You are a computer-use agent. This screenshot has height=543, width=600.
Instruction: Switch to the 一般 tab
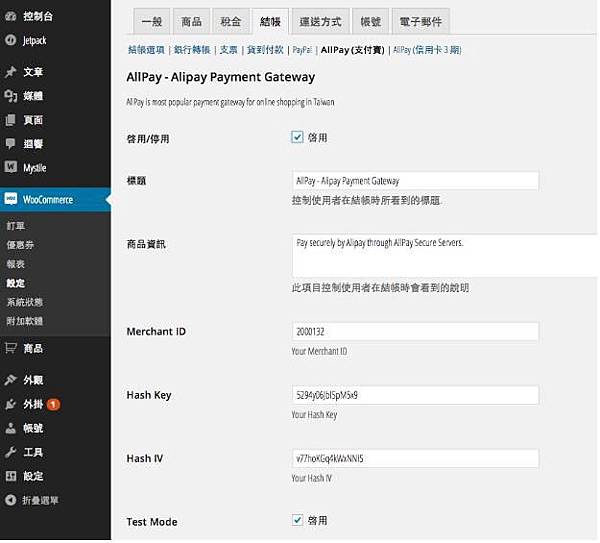tap(152, 22)
